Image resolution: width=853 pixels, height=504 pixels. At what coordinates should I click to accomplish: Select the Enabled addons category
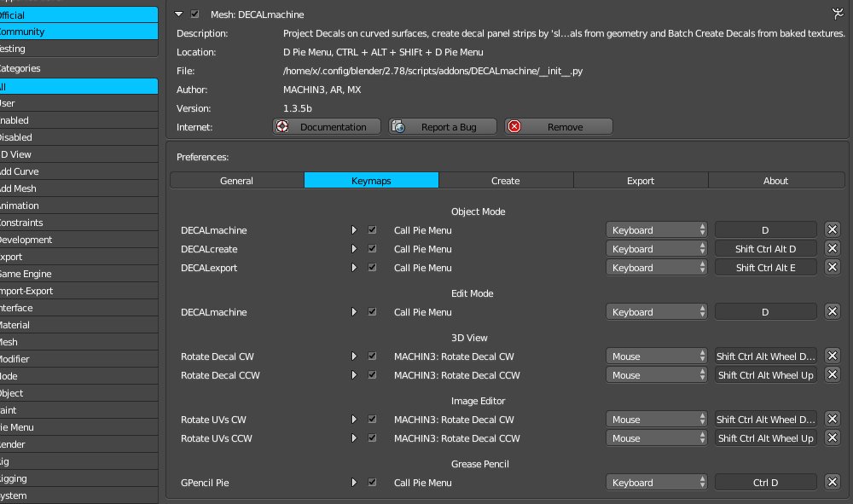click(78, 120)
